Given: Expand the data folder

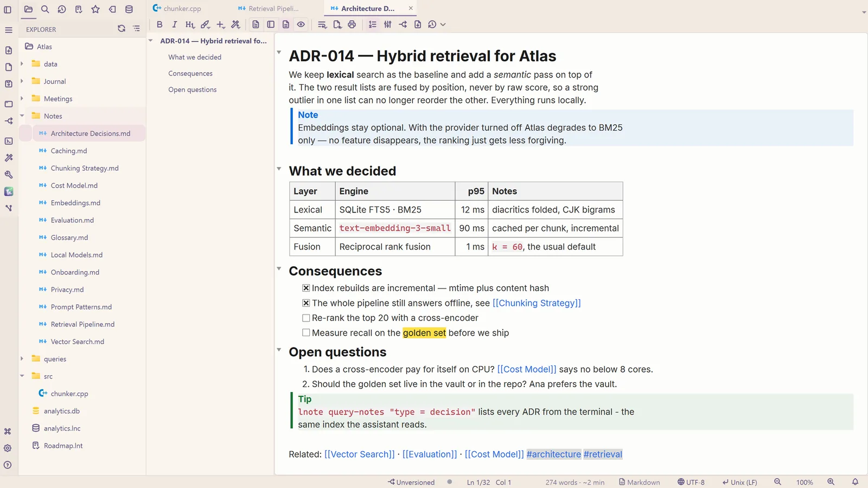Looking at the screenshot, I should [22, 64].
